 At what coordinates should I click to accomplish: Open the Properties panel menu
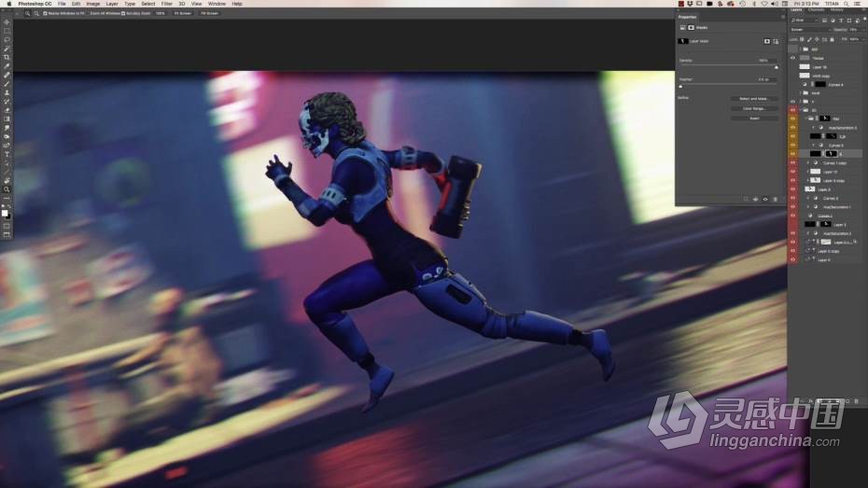point(783,17)
